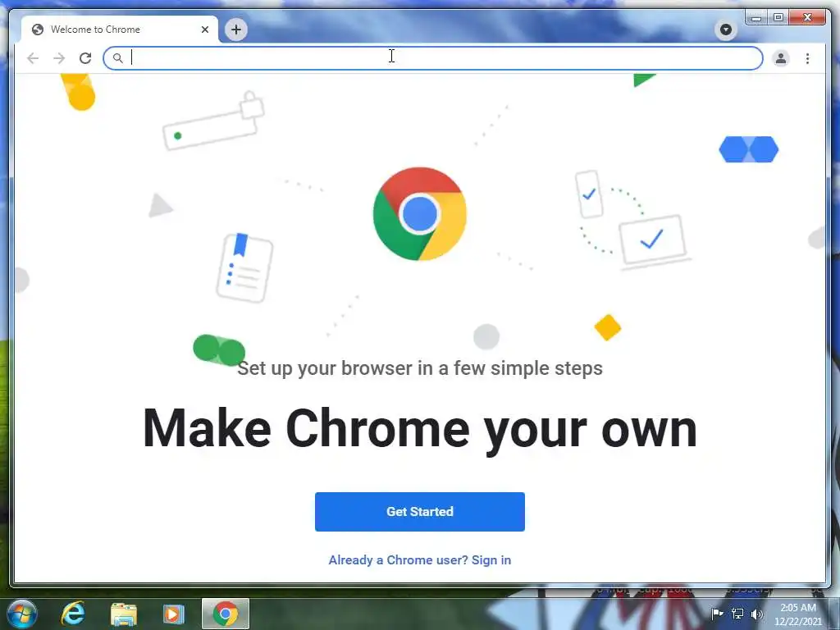
Task: Open a new tab with the plus button
Action: point(236,30)
